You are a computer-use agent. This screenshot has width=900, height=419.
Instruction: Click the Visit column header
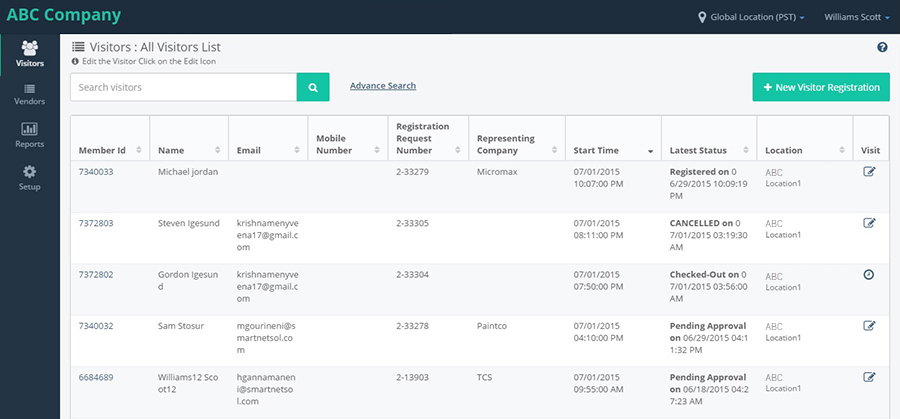point(870,150)
